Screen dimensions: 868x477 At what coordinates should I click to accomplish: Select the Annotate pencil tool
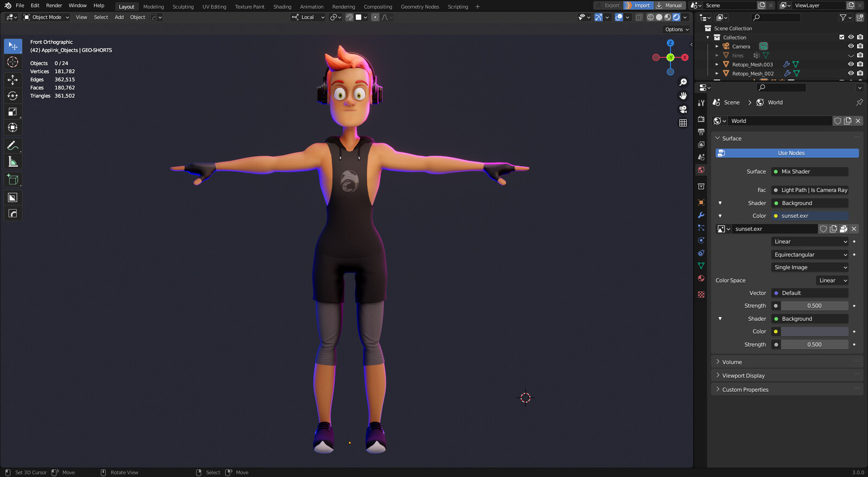point(13,145)
